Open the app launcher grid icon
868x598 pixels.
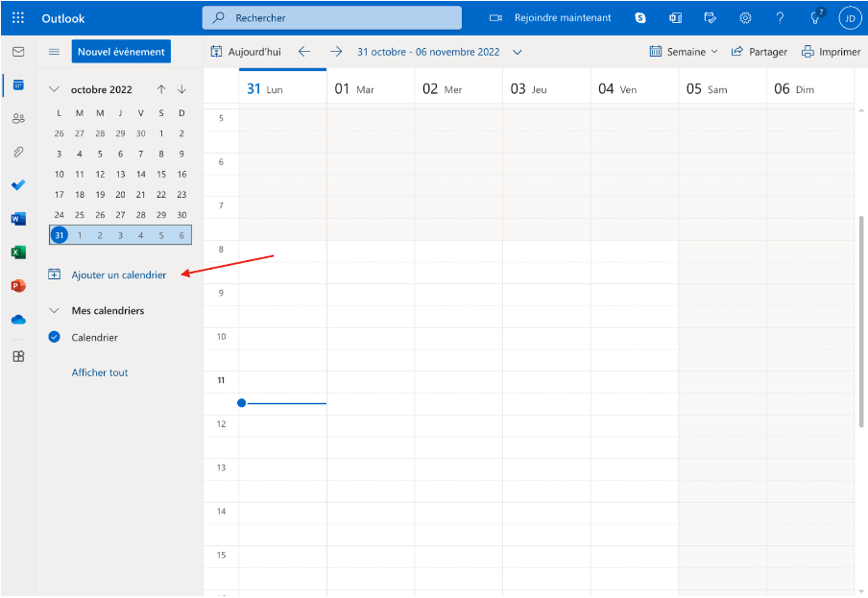tap(17, 17)
